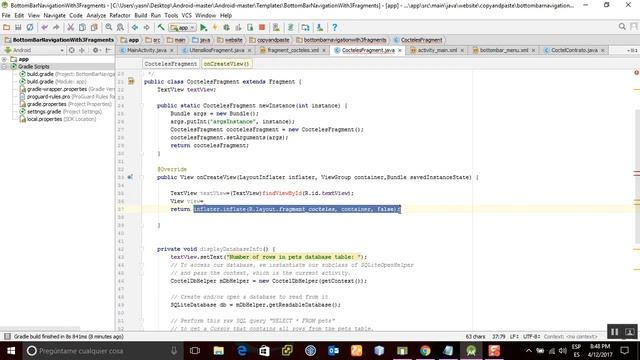Select proguard-rules.pro file
The image size is (640, 360).
[x=67, y=97]
